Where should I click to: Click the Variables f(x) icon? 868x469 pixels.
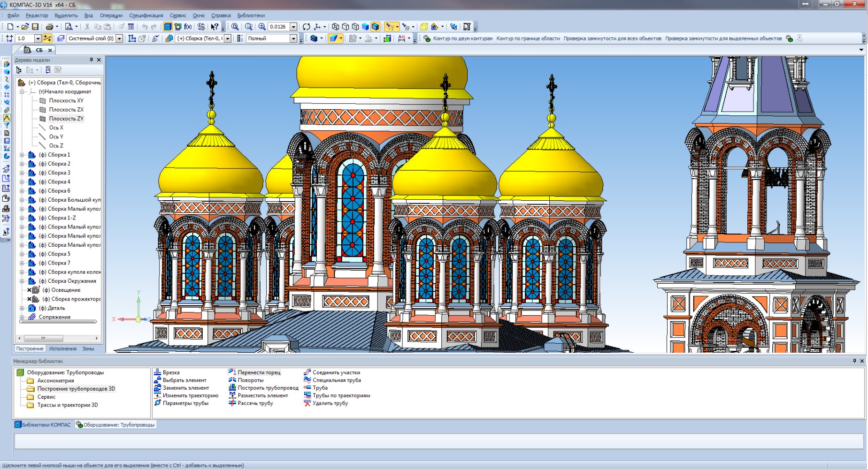(x=188, y=27)
